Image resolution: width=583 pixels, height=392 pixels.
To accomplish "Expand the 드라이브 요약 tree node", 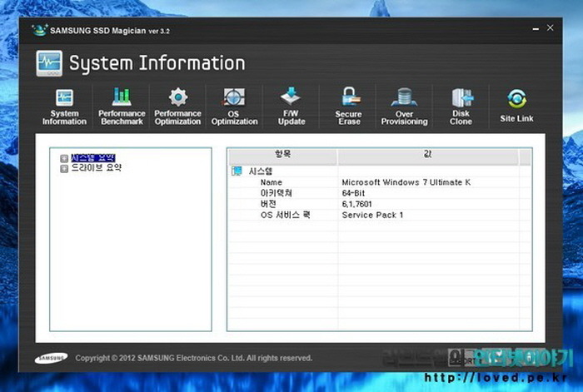I will pyautogui.click(x=64, y=169).
